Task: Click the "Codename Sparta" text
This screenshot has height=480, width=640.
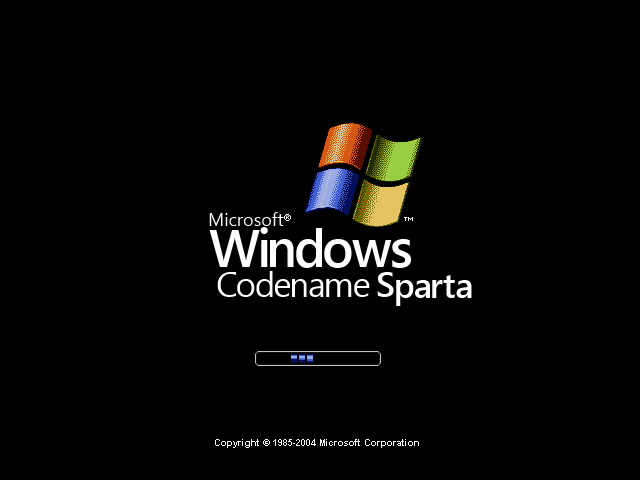Action: [x=344, y=287]
